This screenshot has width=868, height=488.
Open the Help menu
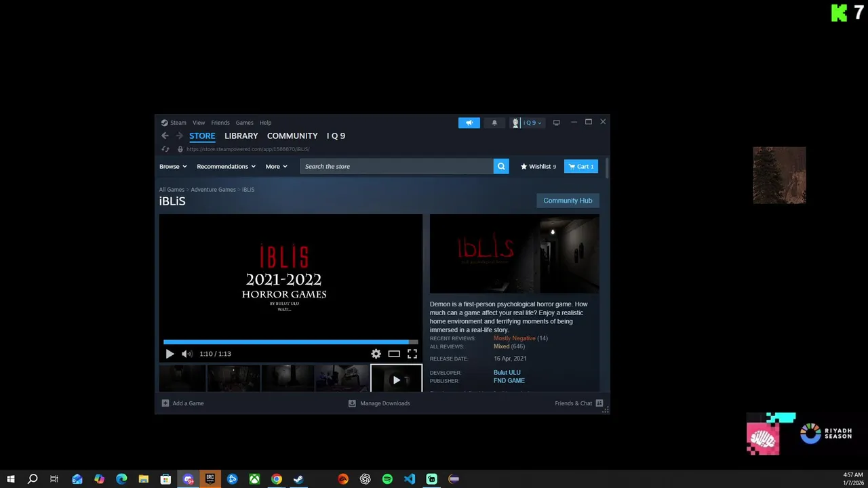point(265,123)
